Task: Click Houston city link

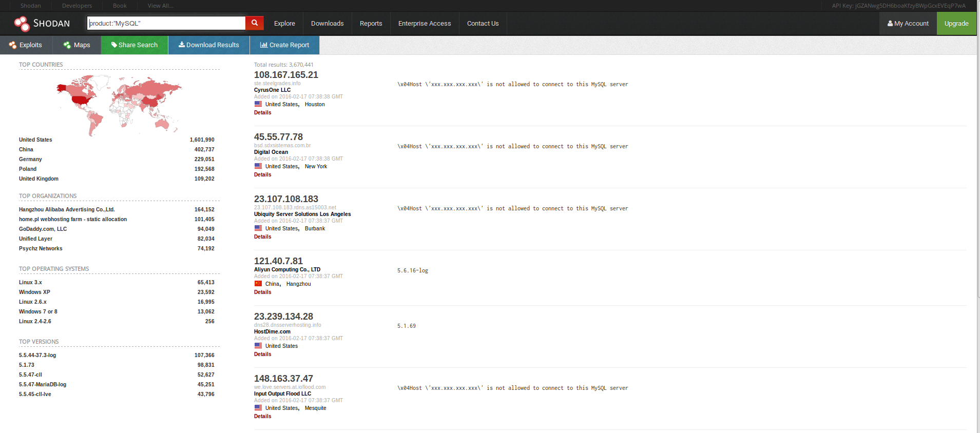Action: (315, 104)
